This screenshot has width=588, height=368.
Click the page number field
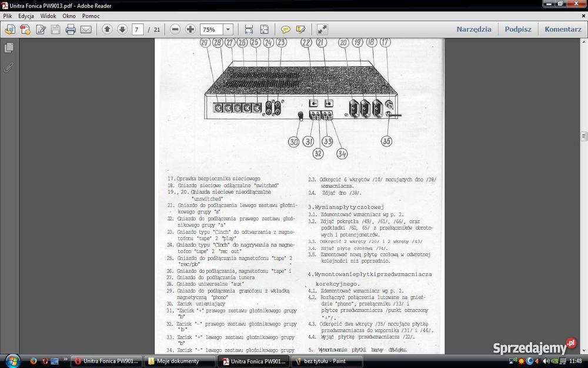138,29
